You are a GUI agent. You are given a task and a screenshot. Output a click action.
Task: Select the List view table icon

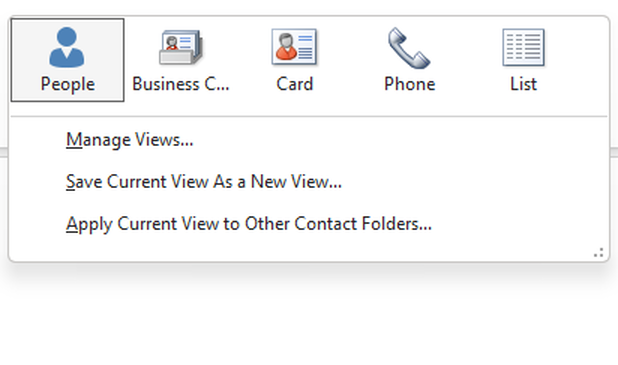point(523,47)
